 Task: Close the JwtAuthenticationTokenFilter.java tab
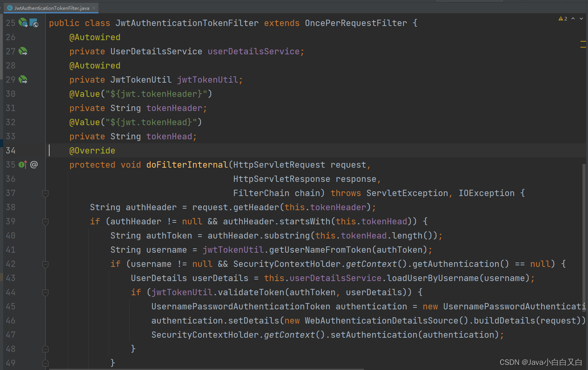(93, 7)
